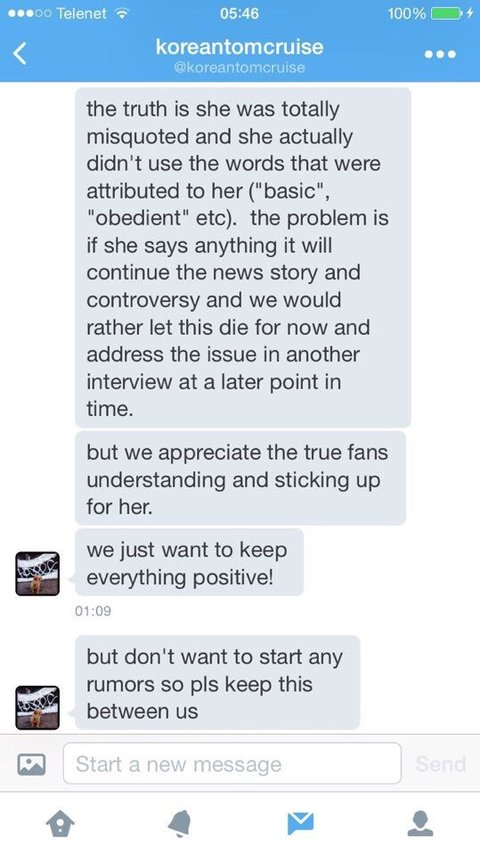
Task: Tap the koreantomcruise title in header
Action: tap(239, 46)
